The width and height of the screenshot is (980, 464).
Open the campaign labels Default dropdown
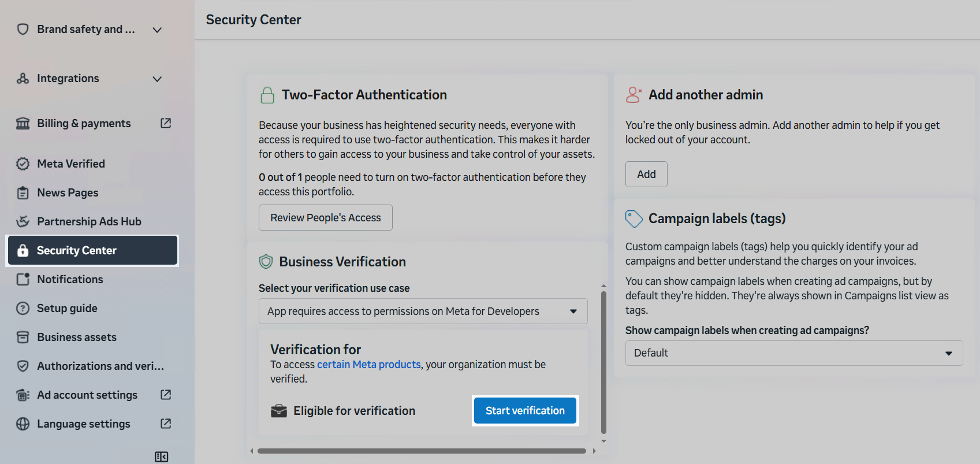click(793, 353)
